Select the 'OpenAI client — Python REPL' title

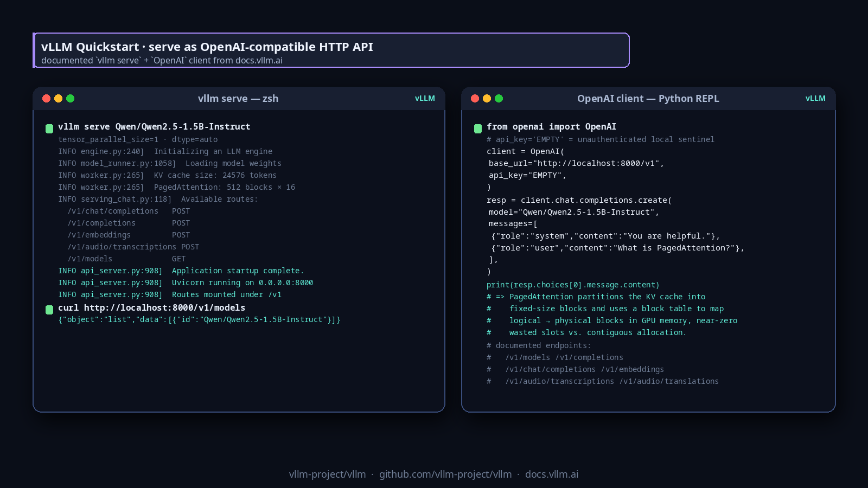648,98
